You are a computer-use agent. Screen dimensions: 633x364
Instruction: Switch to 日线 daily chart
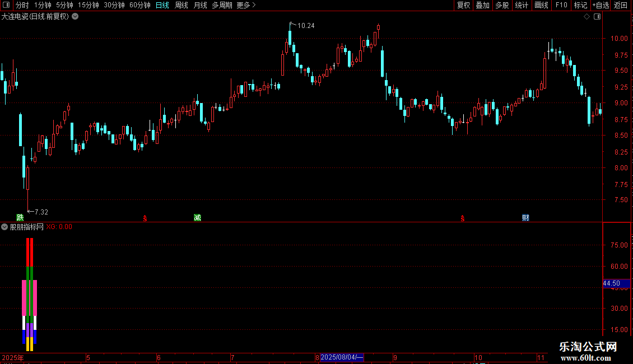tap(162, 5)
